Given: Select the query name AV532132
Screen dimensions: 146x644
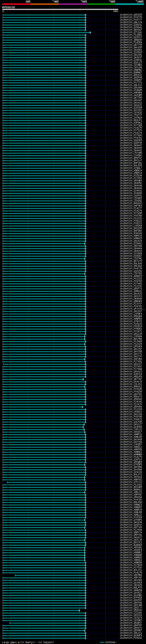Looking at the screenshot, I should [8, 7].
